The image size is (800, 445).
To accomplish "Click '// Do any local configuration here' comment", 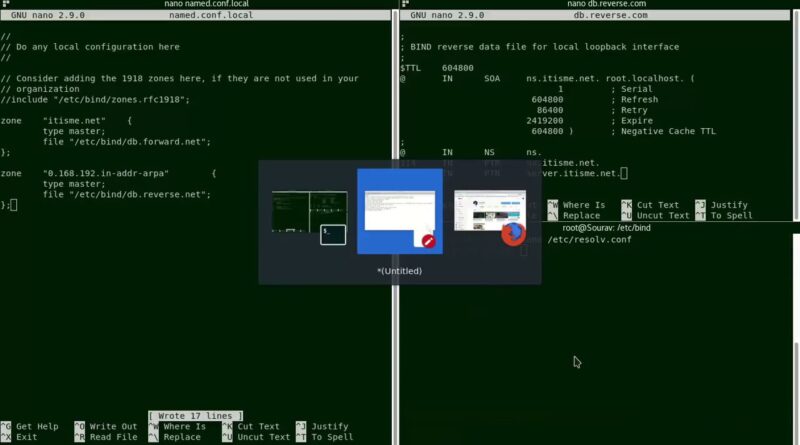I will coord(90,47).
